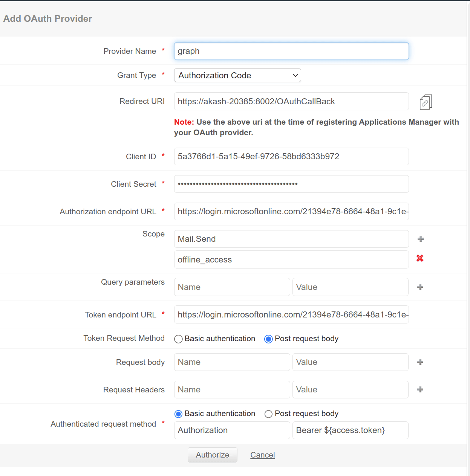Click the Client Secret password field
This screenshot has height=476, width=470.
[291, 184]
